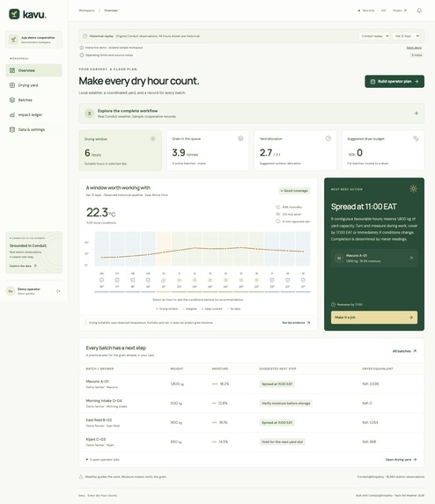Click the Make it a job button
The height and width of the screenshot is (504, 435).
point(374,318)
